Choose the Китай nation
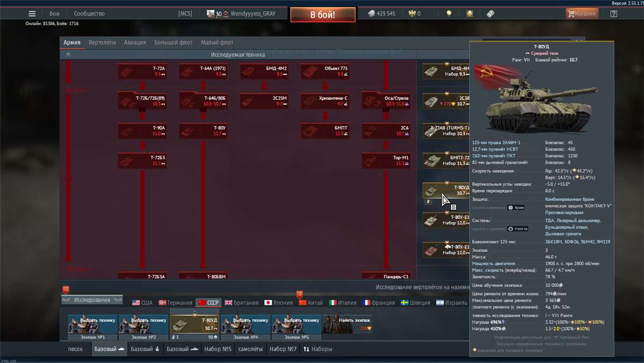The width and height of the screenshot is (644, 363). click(x=311, y=303)
